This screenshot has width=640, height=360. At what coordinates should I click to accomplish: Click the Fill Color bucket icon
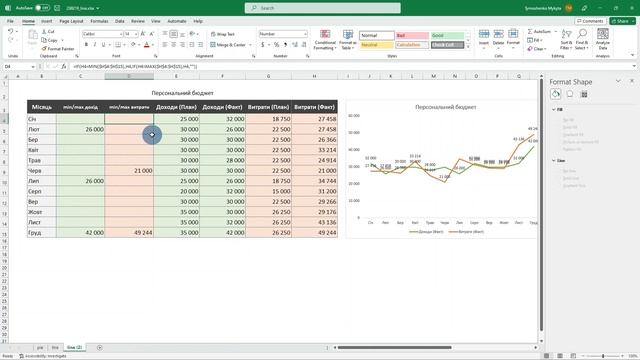tap(133, 44)
